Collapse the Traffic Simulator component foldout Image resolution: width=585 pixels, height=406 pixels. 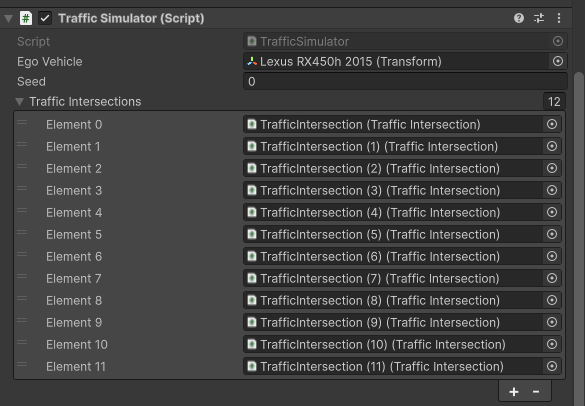[8, 18]
